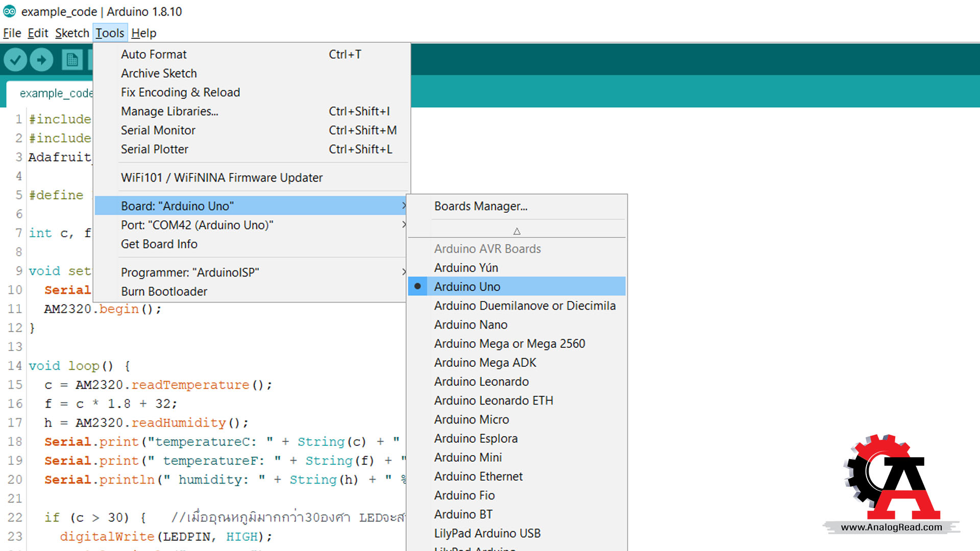Select Arduino Leonardo ETH board
The width and height of the screenshot is (980, 551).
pos(517,400)
